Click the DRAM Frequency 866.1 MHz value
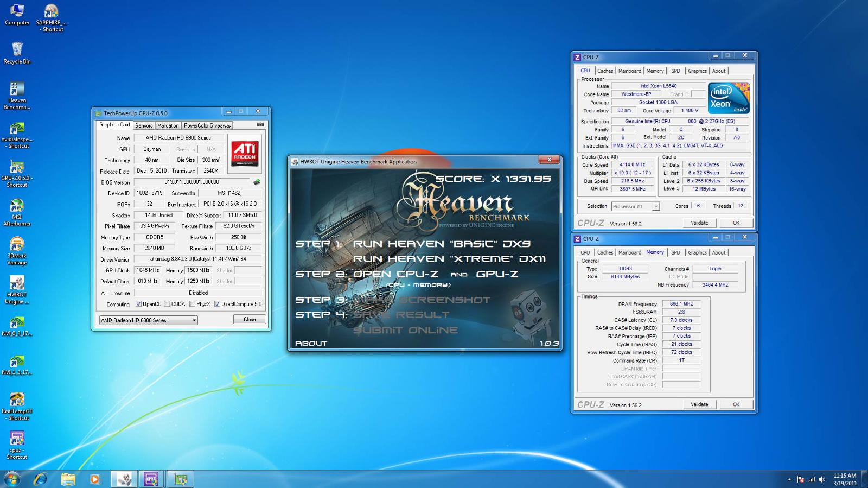Screen dimensions: 868x488 tap(681, 304)
